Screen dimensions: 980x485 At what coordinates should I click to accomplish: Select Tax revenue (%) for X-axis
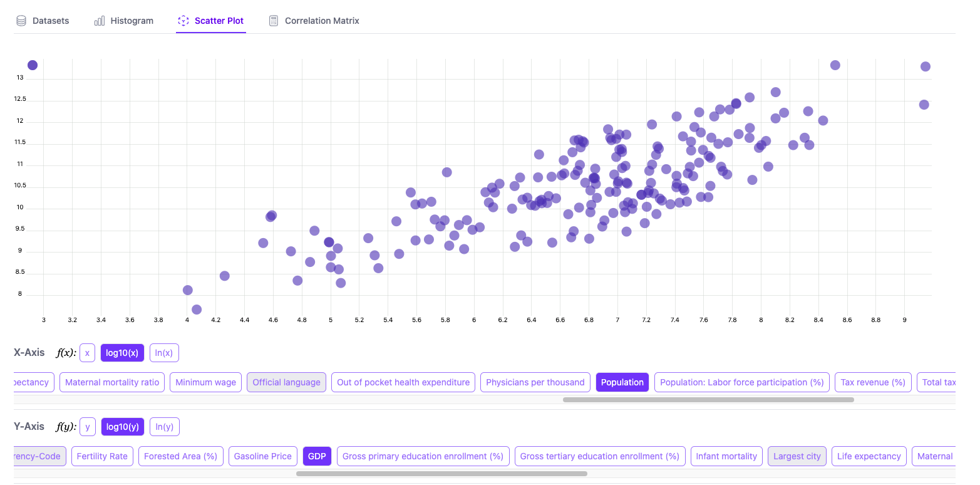tap(873, 382)
